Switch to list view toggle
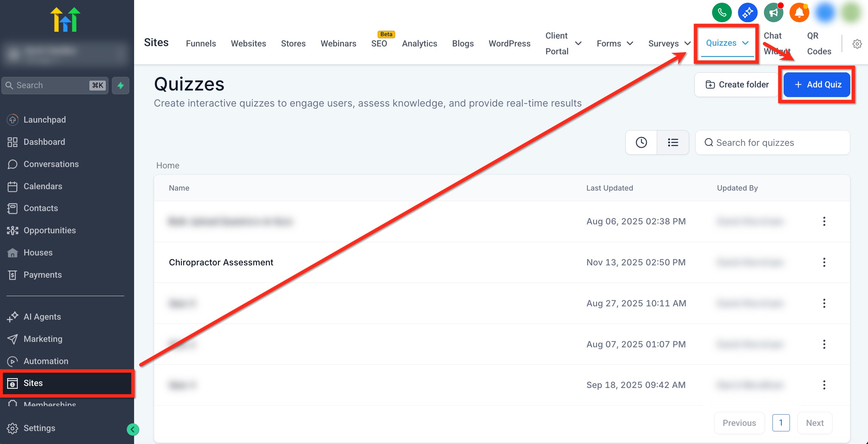 tap(672, 142)
